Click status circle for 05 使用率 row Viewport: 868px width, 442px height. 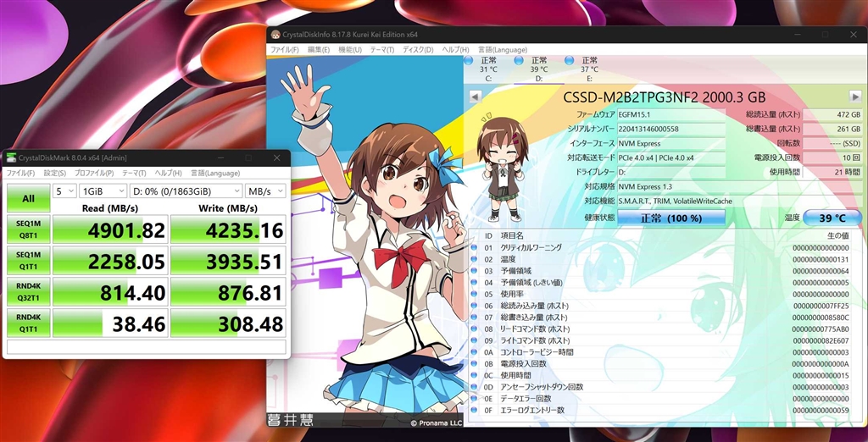click(474, 294)
